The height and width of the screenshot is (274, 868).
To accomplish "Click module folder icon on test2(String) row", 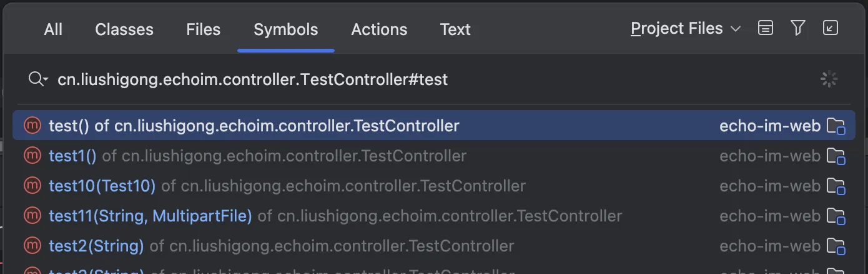I will click(x=836, y=246).
